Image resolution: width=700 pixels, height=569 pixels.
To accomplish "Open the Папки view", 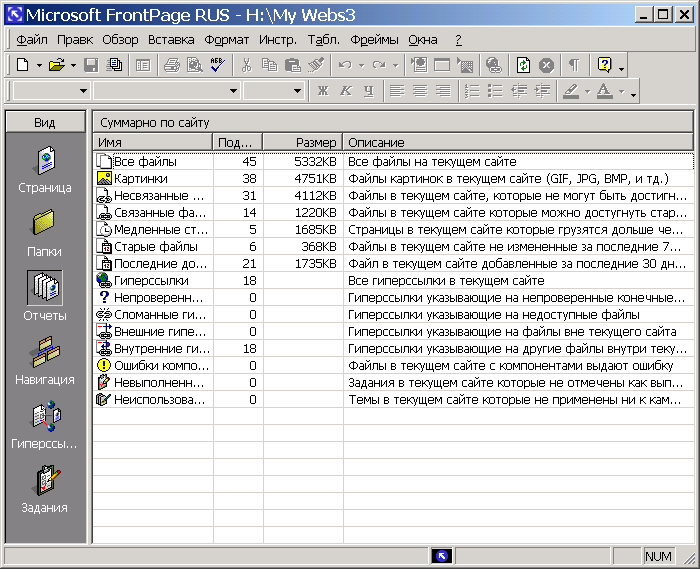I will pyautogui.click(x=45, y=233).
